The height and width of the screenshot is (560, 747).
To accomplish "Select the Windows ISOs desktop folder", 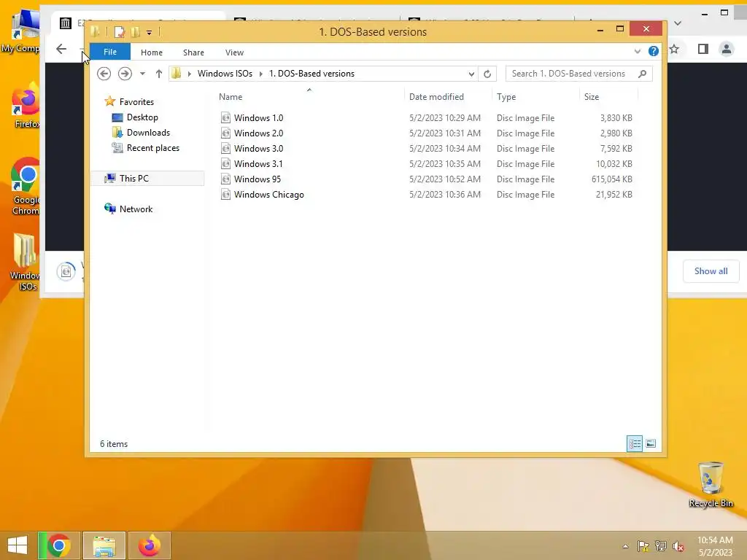I will pyautogui.click(x=25, y=262).
